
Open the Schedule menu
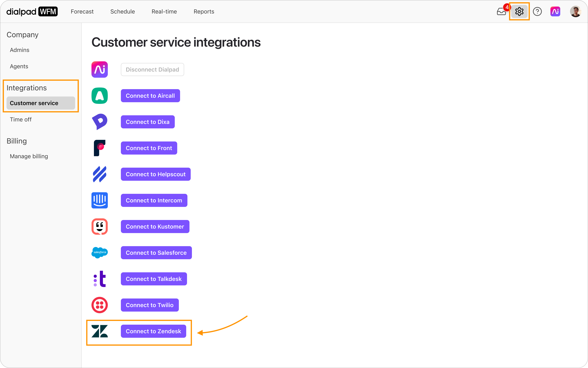click(x=122, y=11)
